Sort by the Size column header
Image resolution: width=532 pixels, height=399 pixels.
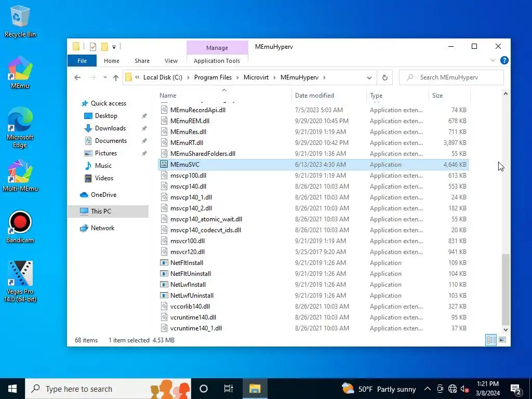[x=449, y=96]
